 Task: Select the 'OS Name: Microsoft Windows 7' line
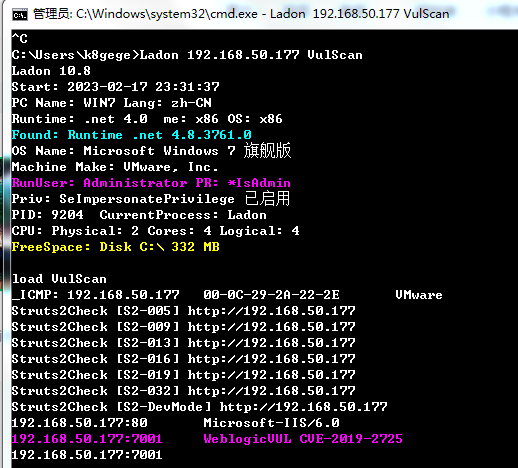point(151,151)
